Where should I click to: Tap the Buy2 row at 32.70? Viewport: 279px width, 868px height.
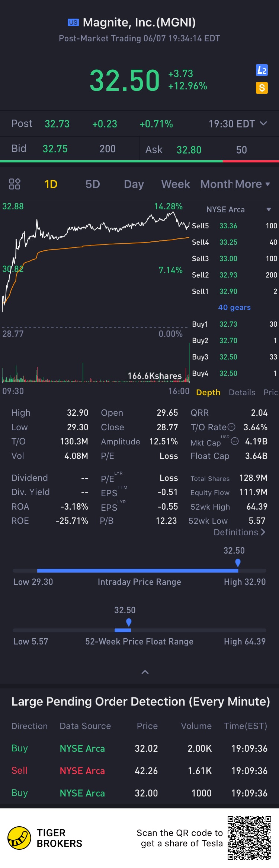point(234,340)
